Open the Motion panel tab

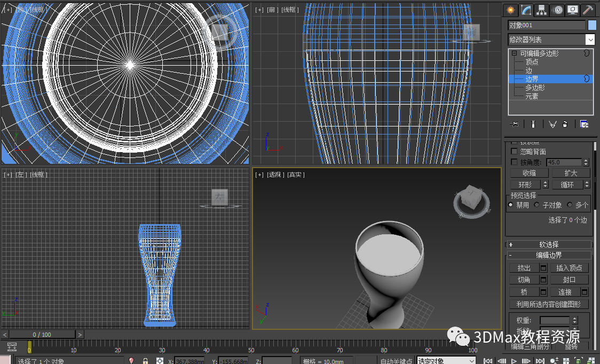pyautogui.click(x=557, y=10)
